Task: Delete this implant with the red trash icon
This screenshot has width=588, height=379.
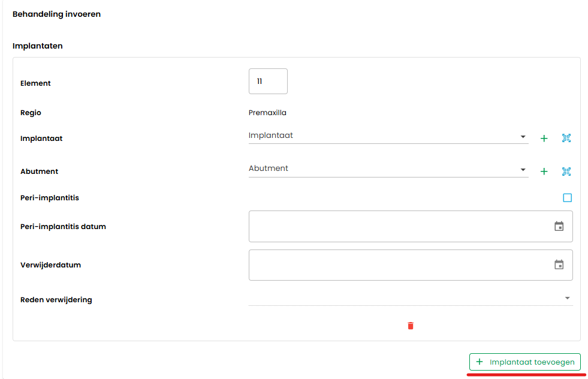Action: pos(411,326)
